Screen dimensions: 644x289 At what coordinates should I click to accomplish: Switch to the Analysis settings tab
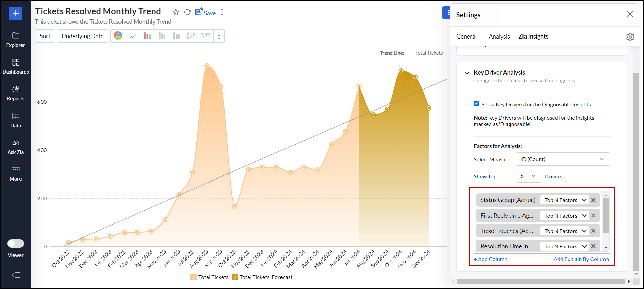coord(499,37)
